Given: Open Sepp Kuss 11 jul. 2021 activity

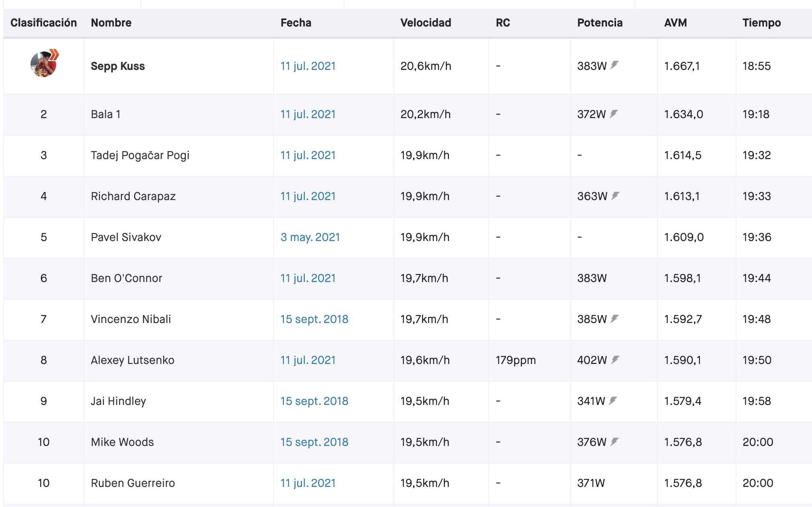Looking at the screenshot, I should click(308, 66).
